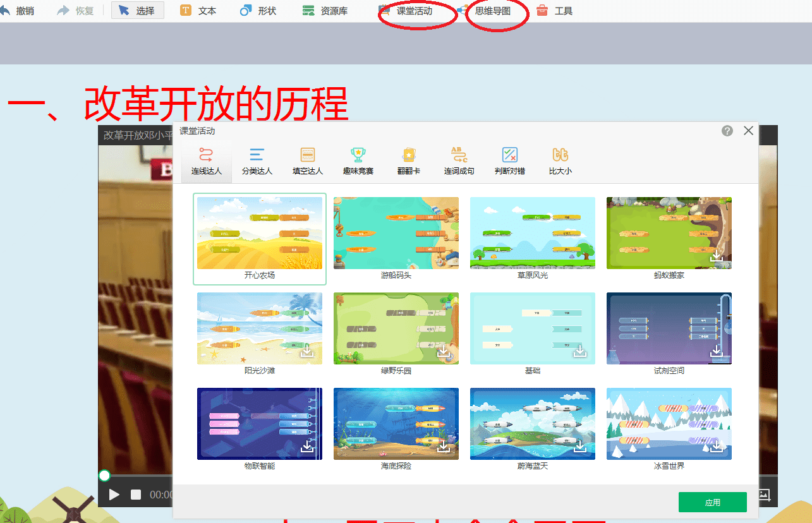This screenshot has width=812, height=523.
Task: Select the 文本 text tool
Action: pos(198,11)
